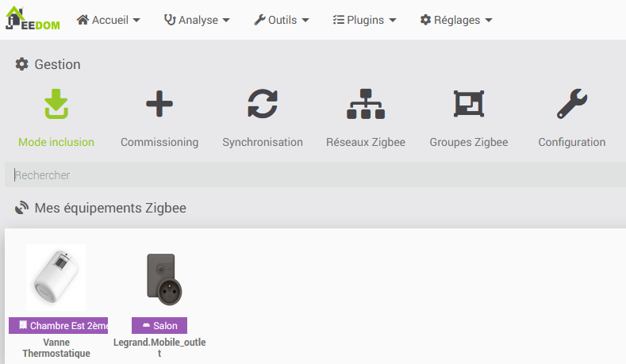Open the Réglages menu

pos(456,20)
